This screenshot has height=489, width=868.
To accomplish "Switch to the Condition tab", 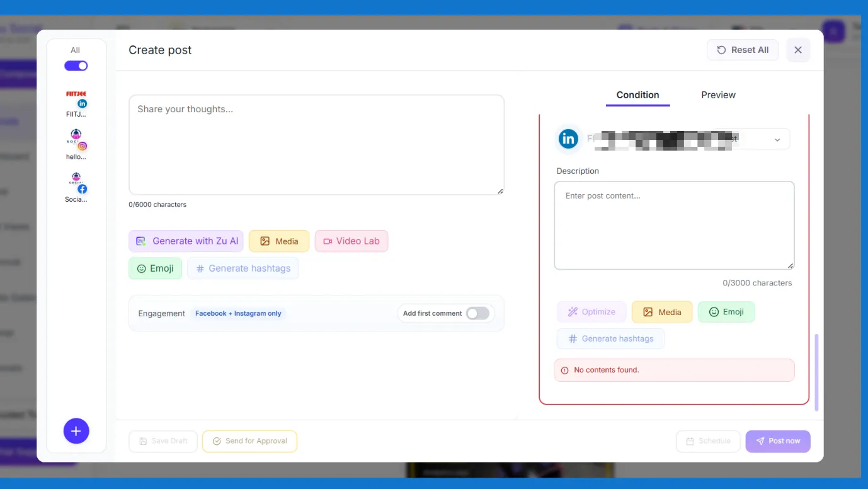I will [637, 95].
